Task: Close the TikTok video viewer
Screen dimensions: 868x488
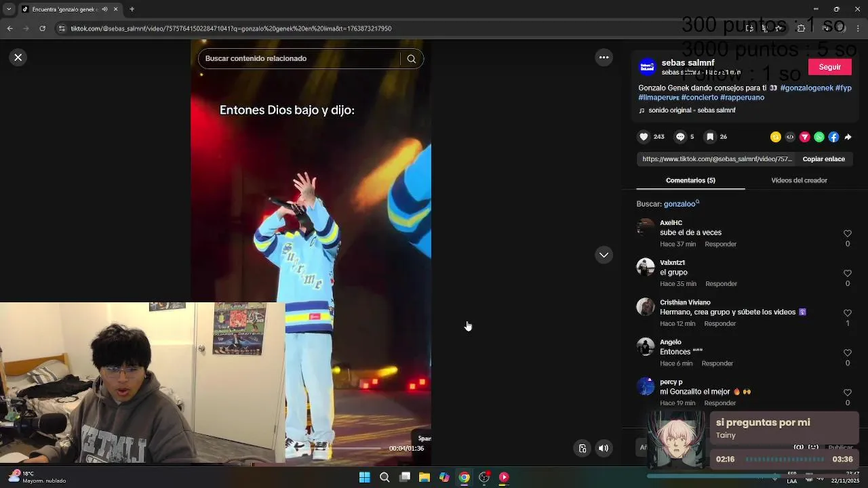Action: (x=18, y=58)
